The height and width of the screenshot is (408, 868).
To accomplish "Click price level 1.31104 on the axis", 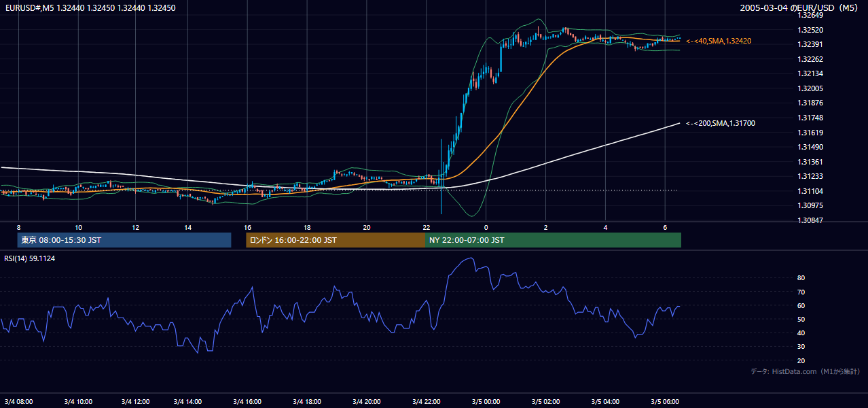I will [x=810, y=191].
